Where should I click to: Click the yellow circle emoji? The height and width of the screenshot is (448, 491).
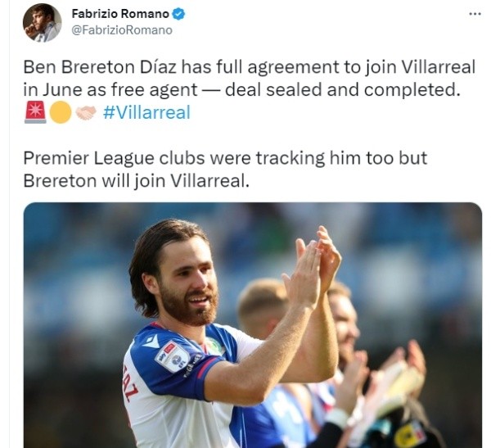click(61, 112)
